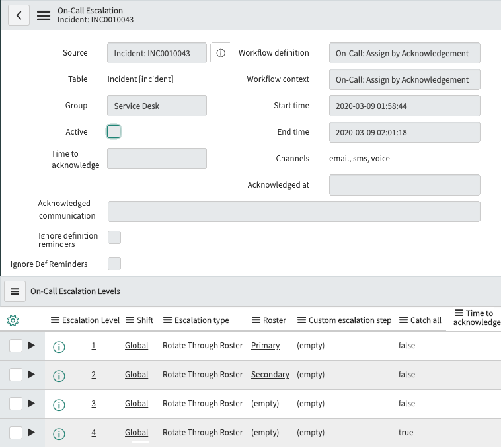Click On-Call Escalation Levels section title
Screen dimensions: 501x448
[x=75, y=291]
